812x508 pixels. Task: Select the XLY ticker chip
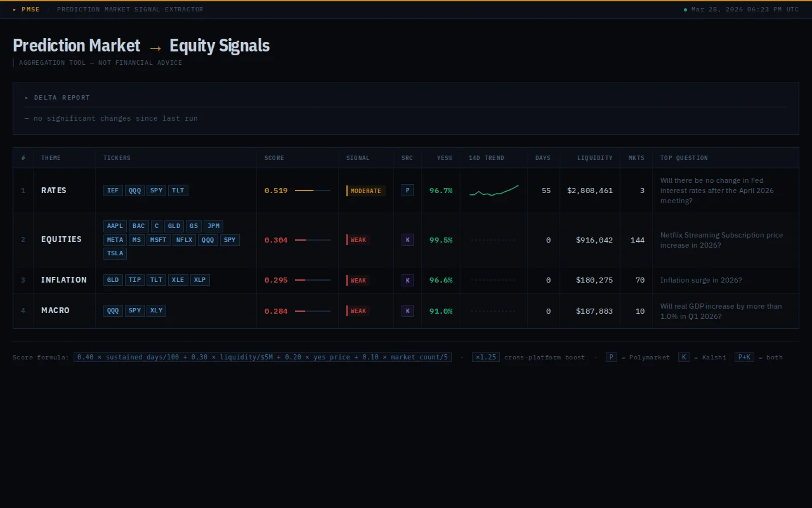click(x=156, y=311)
